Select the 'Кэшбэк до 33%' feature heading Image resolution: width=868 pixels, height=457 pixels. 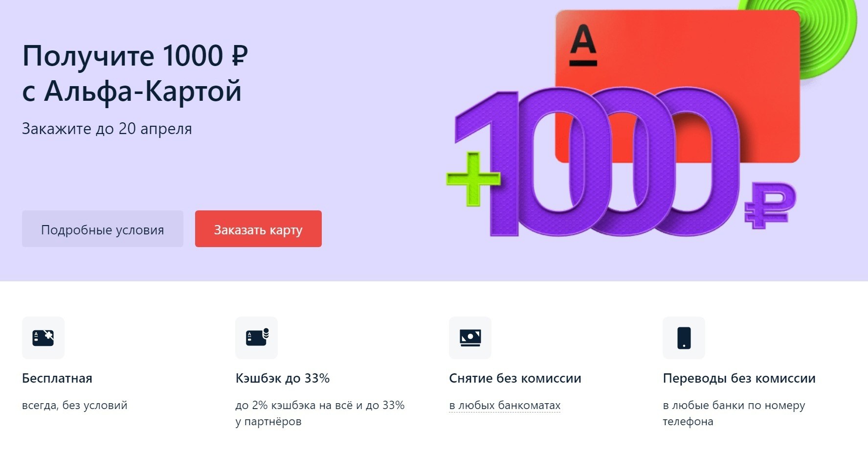(283, 378)
